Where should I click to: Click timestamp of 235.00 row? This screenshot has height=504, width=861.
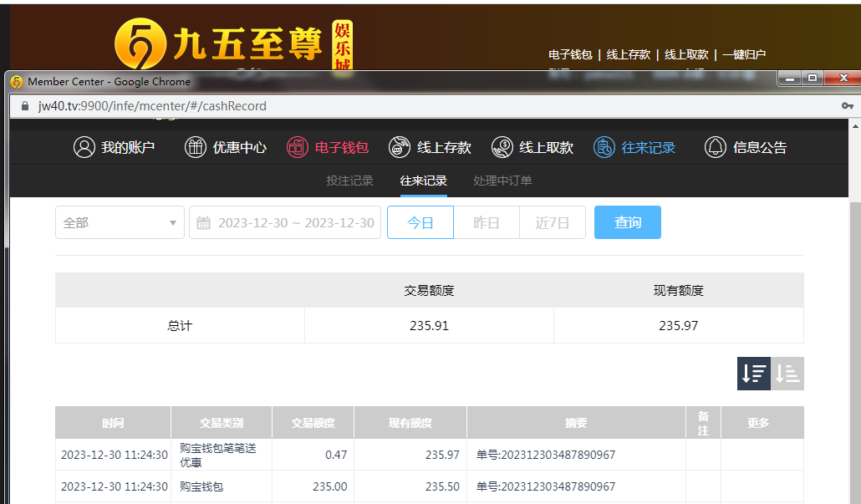[x=115, y=486]
